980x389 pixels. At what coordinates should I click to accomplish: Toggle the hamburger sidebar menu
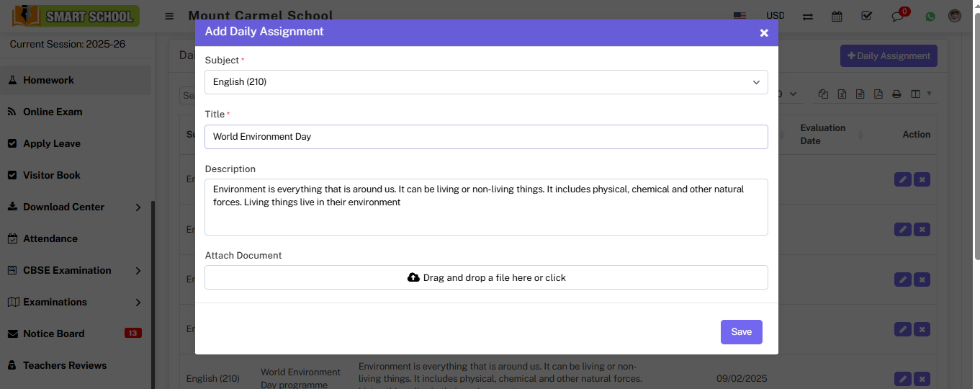click(x=169, y=16)
